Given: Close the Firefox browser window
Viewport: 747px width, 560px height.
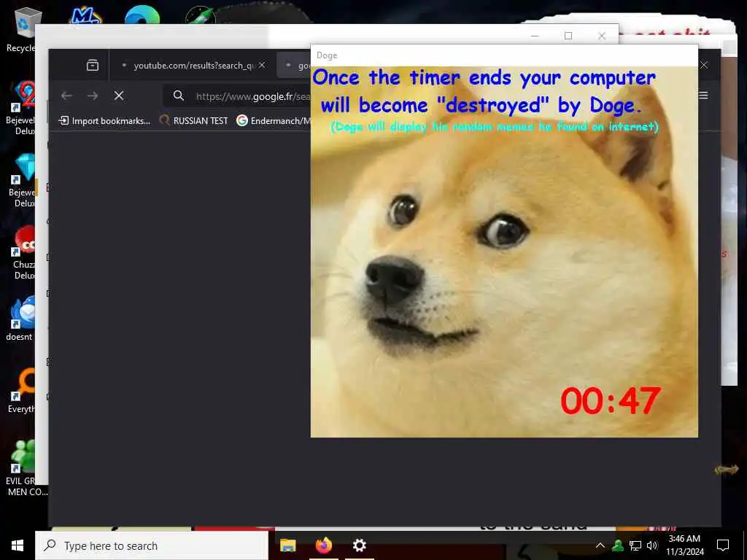Looking at the screenshot, I should click(704, 65).
